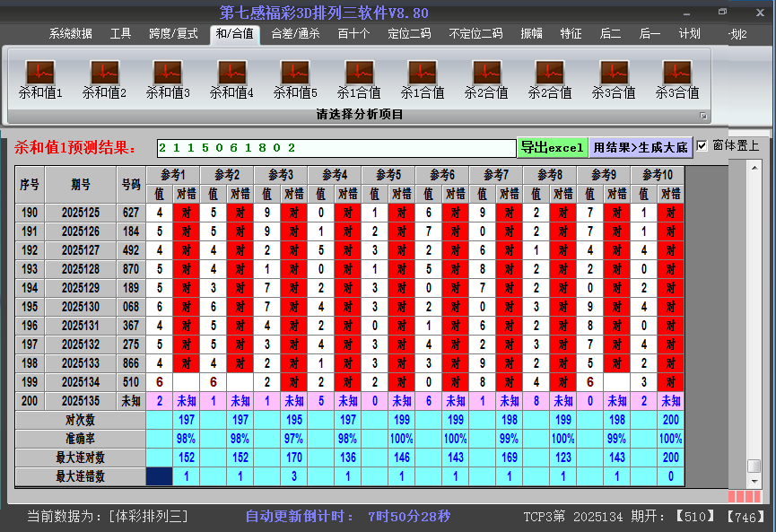Click the 杀和值1预测结果 label
Image resolution: width=776 pixels, height=532 pixels.
pyautogui.click(x=75, y=147)
